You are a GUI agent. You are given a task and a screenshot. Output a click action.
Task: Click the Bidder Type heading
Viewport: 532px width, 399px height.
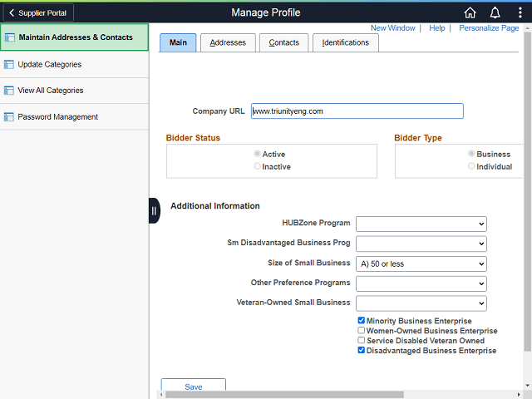pyautogui.click(x=417, y=138)
